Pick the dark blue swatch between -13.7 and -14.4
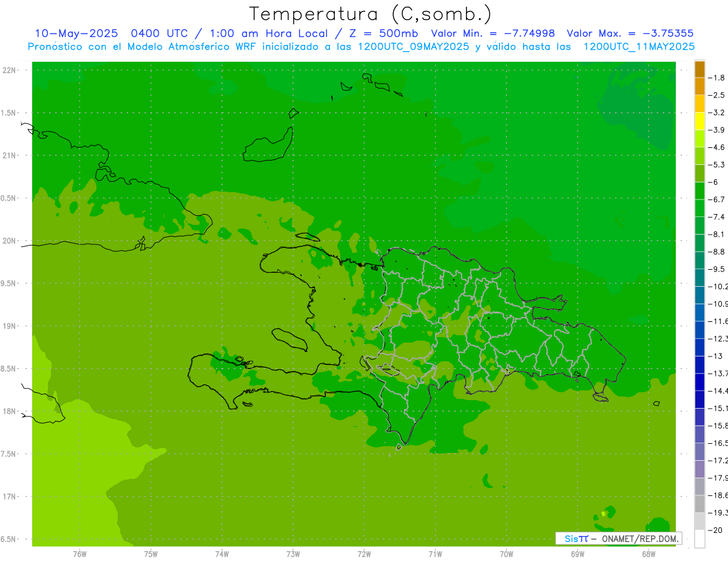This screenshot has width=728, height=562. 699,382
